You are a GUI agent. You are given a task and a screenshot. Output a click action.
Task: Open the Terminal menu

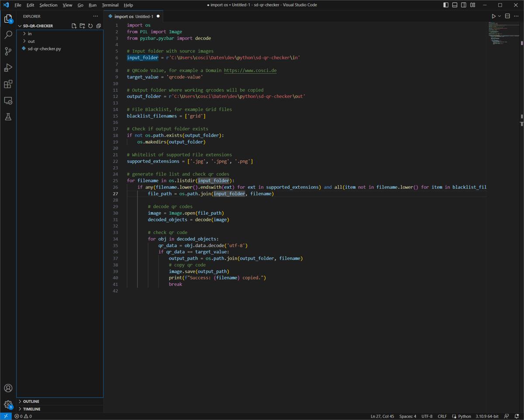pos(110,5)
